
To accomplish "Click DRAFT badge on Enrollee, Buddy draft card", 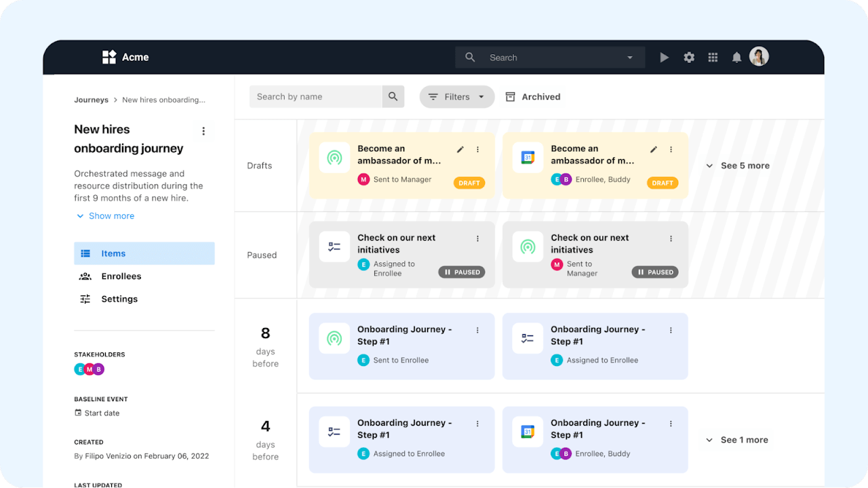I will point(663,183).
